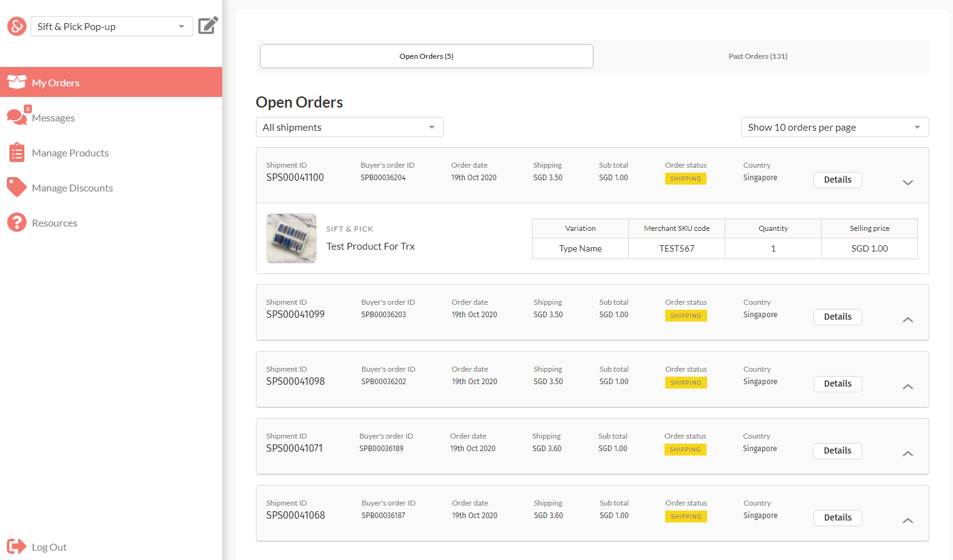Open Resources in the sidebar
This screenshot has height=560, width=953.
click(111, 223)
